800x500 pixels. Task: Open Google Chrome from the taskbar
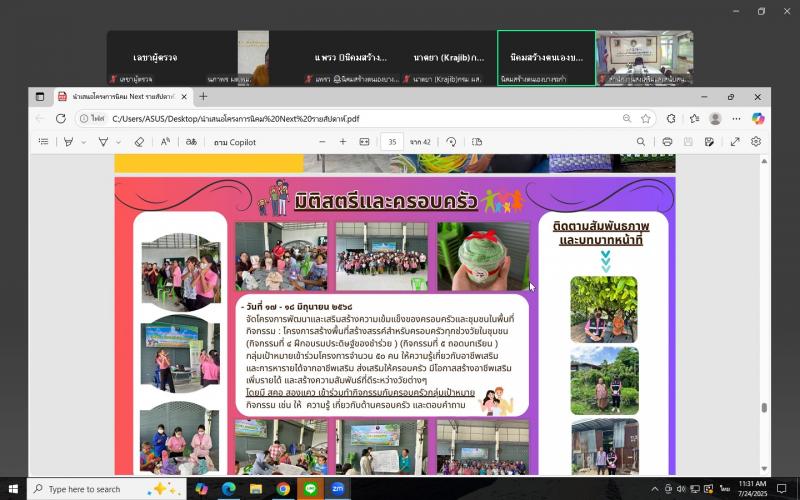coord(283,489)
